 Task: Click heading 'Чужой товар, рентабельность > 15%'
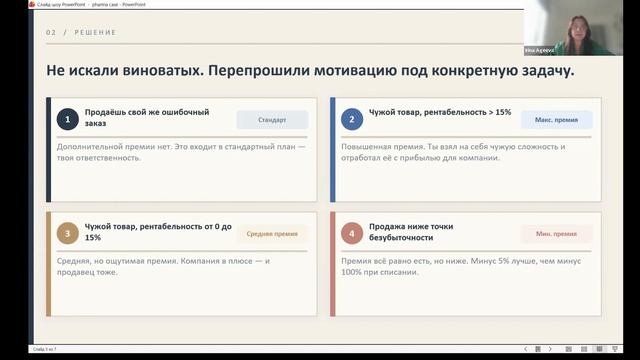(440, 112)
